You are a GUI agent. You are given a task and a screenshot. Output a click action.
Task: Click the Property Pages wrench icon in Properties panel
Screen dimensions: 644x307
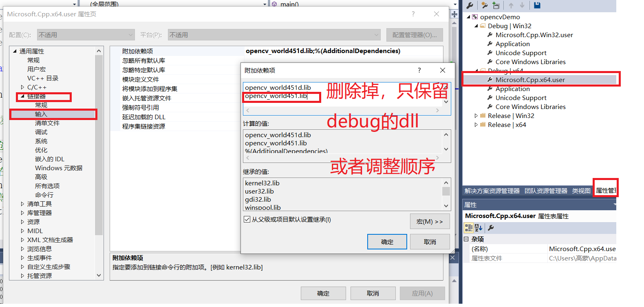491,228
